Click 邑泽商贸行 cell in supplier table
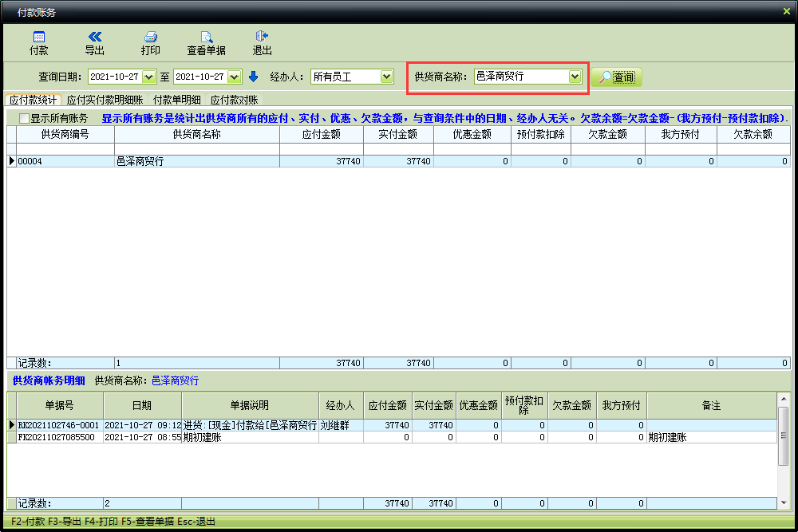The height and width of the screenshot is (532, 798). pos(197,161)
